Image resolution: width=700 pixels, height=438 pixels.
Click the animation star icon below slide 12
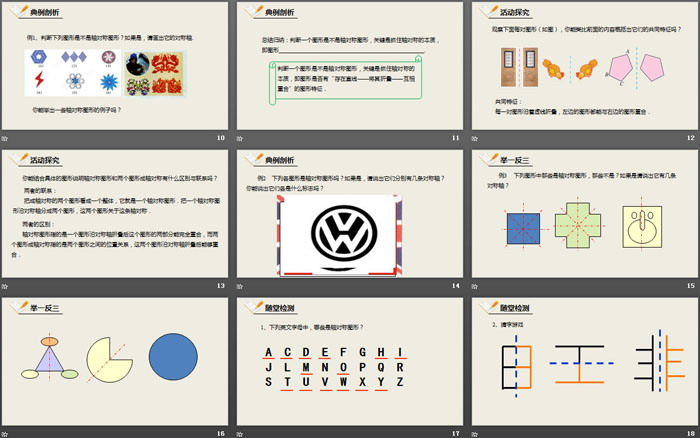click(x=475, y=138)
